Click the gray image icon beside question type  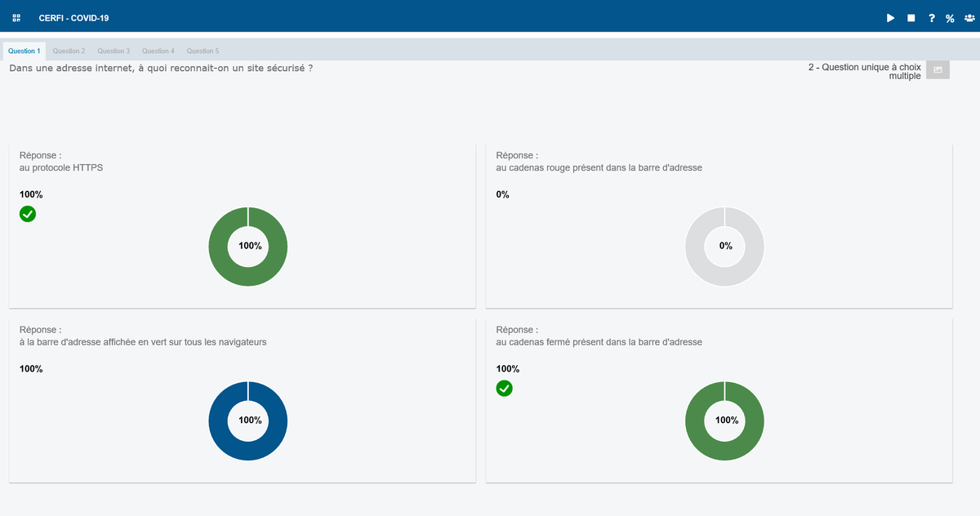pyautogui.click(x=938, y=70)
